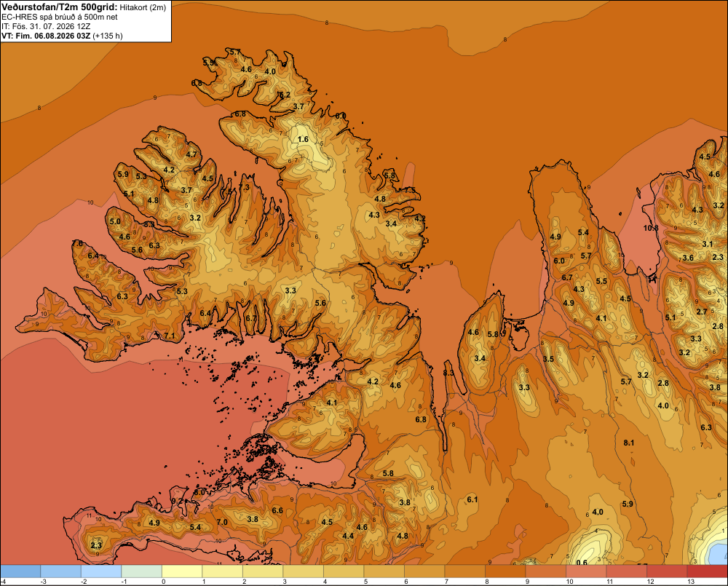Viewport: 728px width, 586px height.
Task: Click the 0.6 temperature value near the glacier
Action: point(581,563)
